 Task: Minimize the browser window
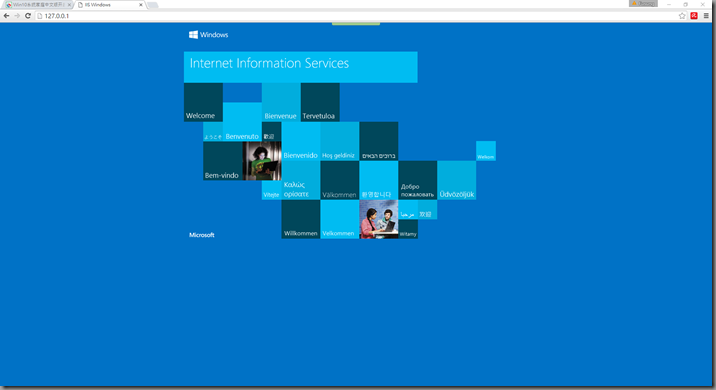click(669, 4)
